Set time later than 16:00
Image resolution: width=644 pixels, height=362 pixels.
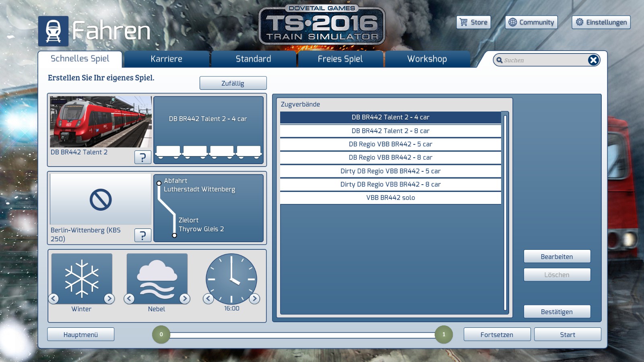tap(254, 298)
